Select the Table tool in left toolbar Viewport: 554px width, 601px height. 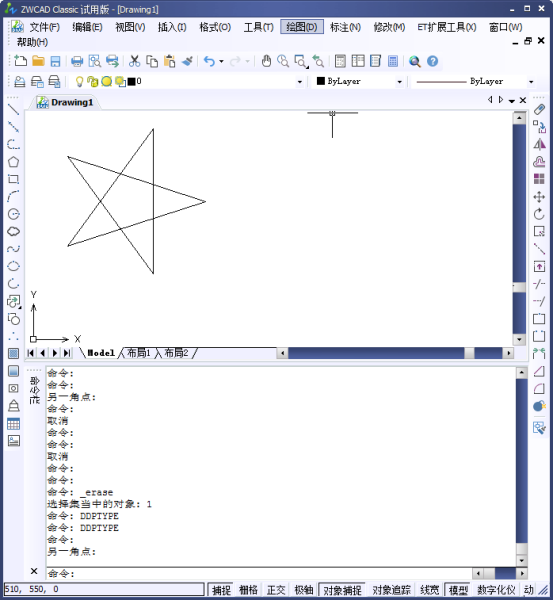click(13, 424)
